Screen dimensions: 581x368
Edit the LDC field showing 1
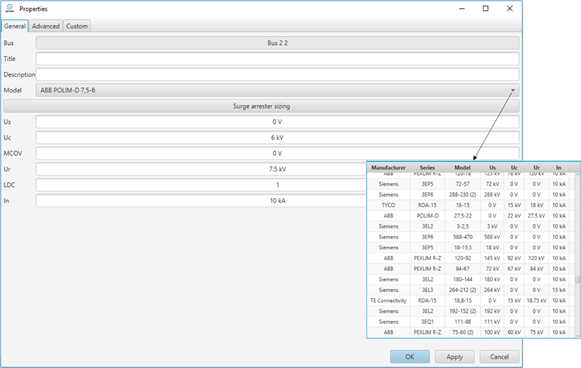pyautogui.click(x=201, y=185)
